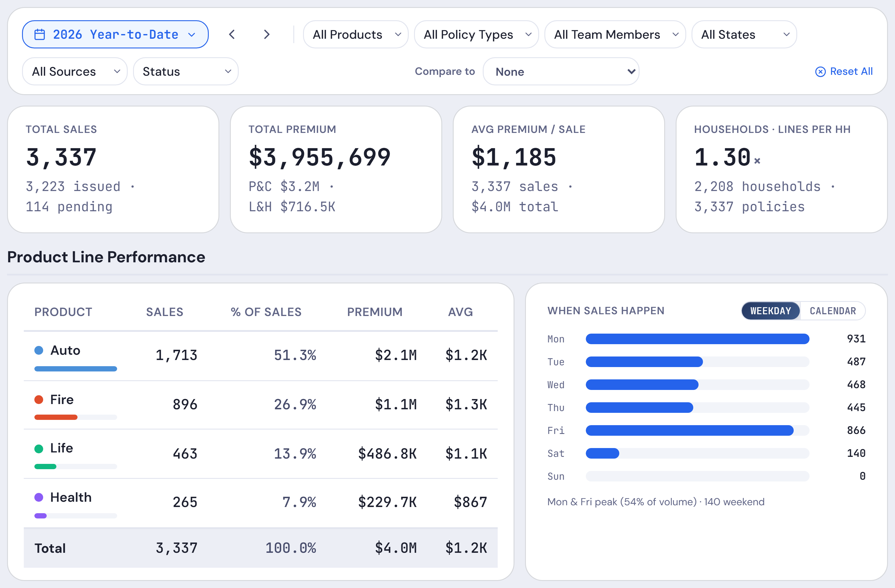This screenshot has height=588, width=895.
Task: Select the Life product name
Action: pos(62,448)
